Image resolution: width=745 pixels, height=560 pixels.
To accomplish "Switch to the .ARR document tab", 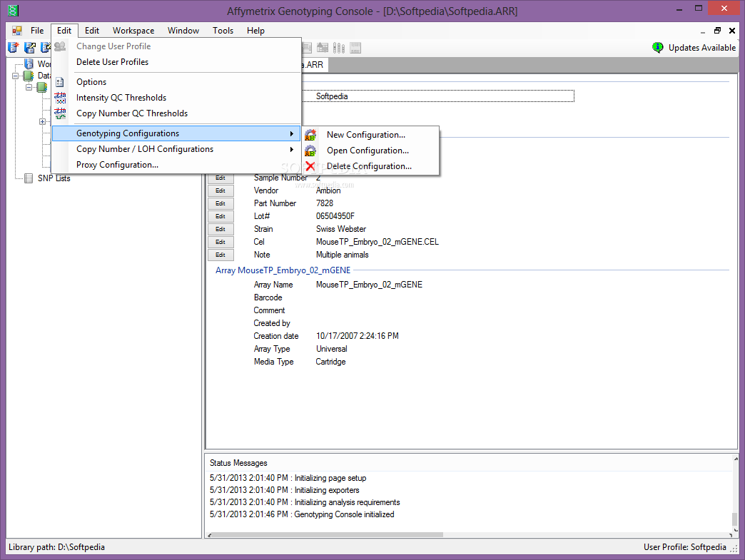I will click(x=313, y=65).
